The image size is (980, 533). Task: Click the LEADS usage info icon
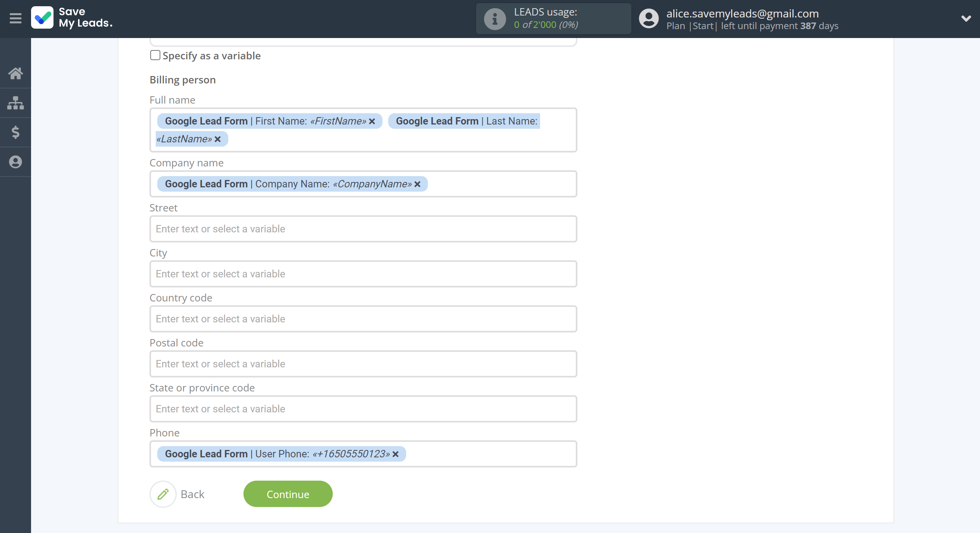[x=495, y=19]
